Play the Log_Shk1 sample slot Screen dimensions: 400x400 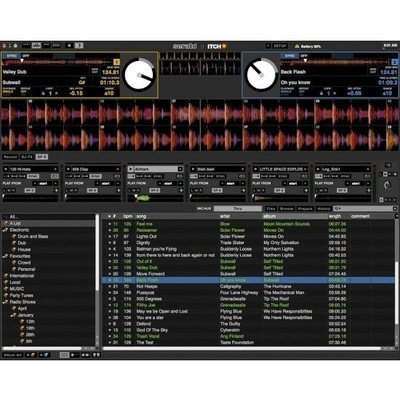[x=318, y=169]
